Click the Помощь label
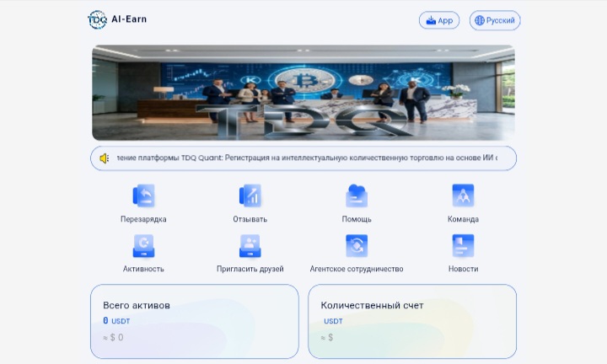The height and width of the screenshot is (364, 607). [357, 219]
